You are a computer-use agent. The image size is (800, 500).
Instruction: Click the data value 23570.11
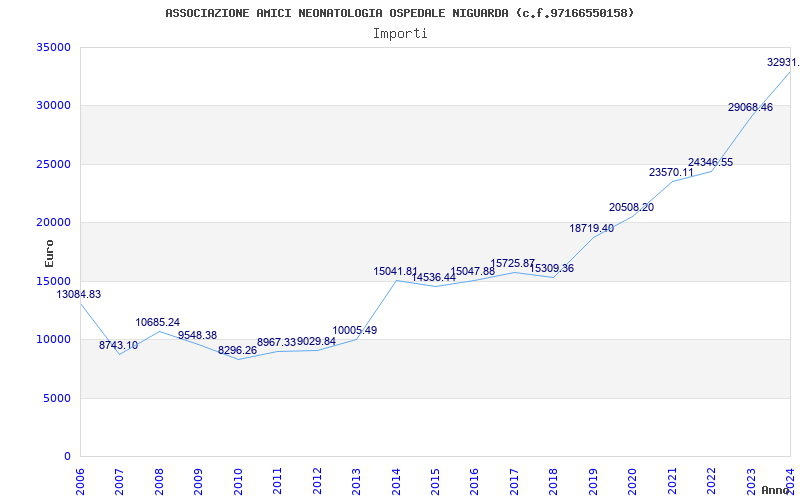pyautogui.click(x=671, y=172)
